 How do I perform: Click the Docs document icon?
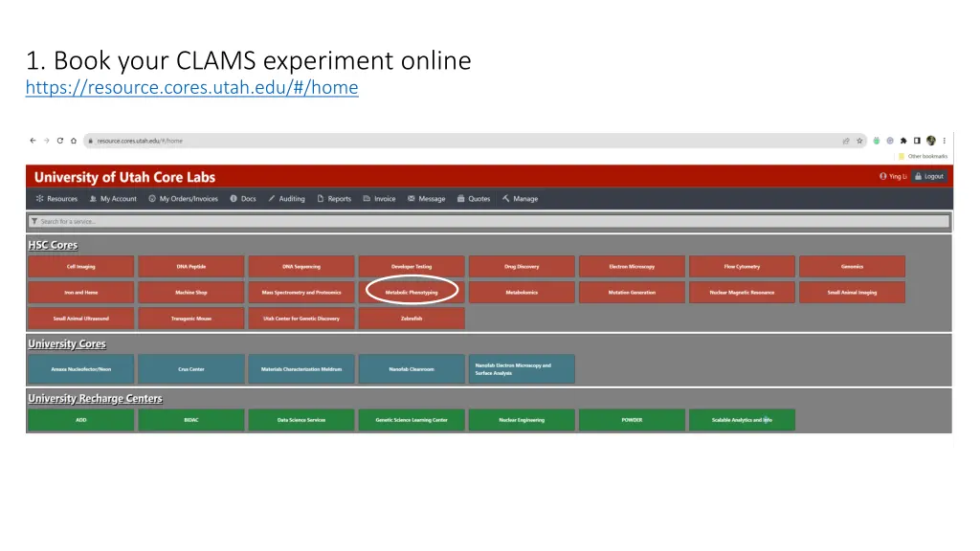point(233,198)
